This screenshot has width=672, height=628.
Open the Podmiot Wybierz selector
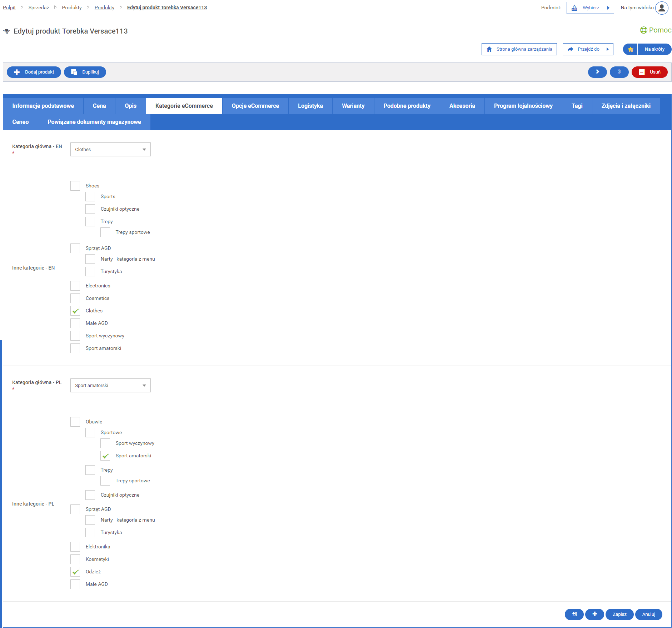point(590,8)
